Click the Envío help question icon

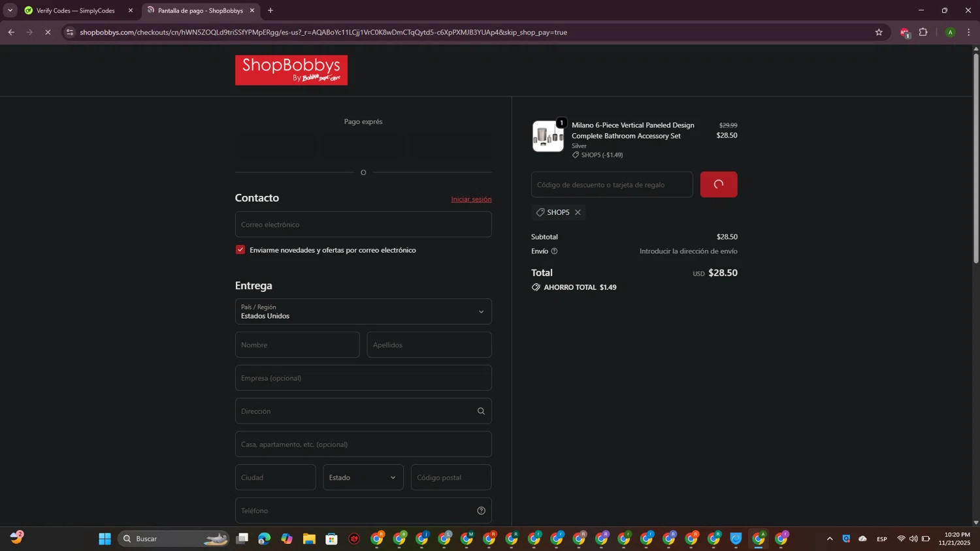[554, 251]
